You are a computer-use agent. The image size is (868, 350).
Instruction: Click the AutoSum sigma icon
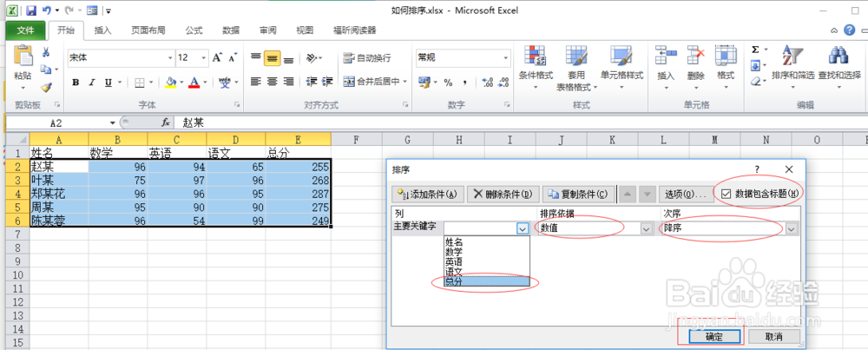pyautogui.click(x=755, y=50)
